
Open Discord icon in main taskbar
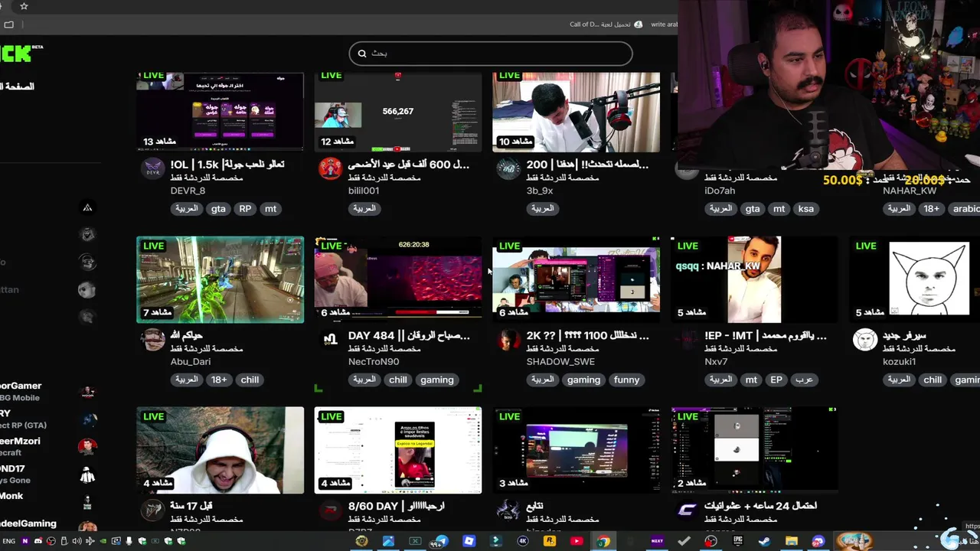coord(818,541)
